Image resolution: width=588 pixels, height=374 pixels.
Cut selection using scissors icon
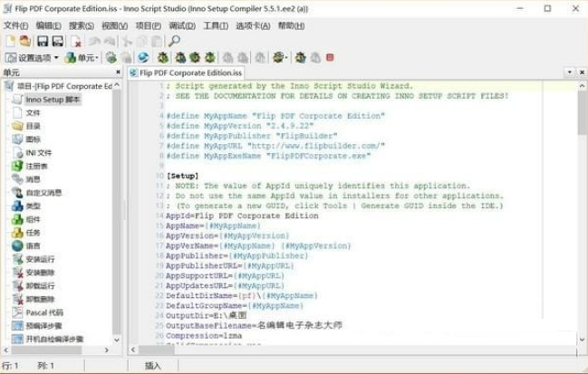pos(127,41)
